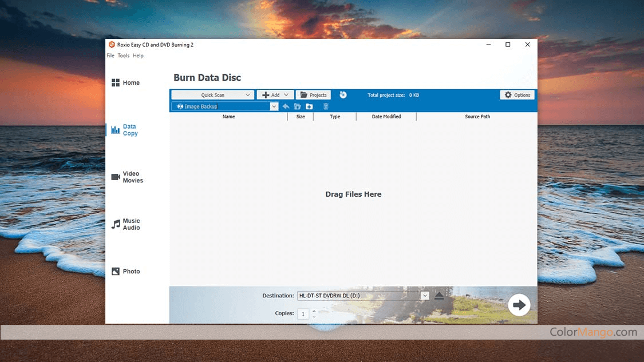Screen dimensions: 644x362
Task: Click the round arrow button to burn
Action: point(519,305)
